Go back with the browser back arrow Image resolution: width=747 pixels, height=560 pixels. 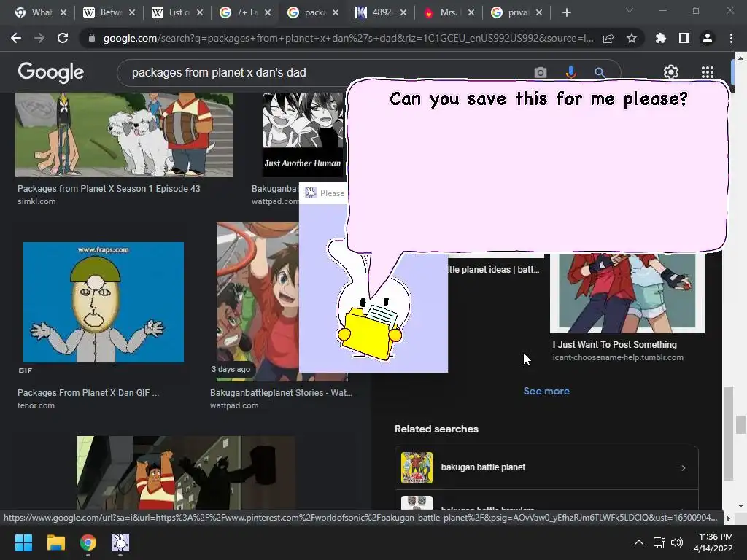pyautogui.click(x=16, y=38)
